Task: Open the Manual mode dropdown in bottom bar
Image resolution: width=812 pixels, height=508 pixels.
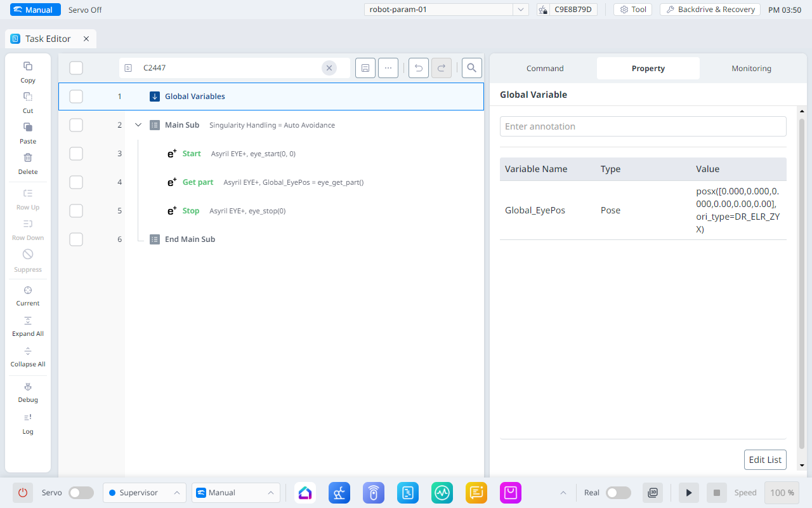Action: [236, 493]
